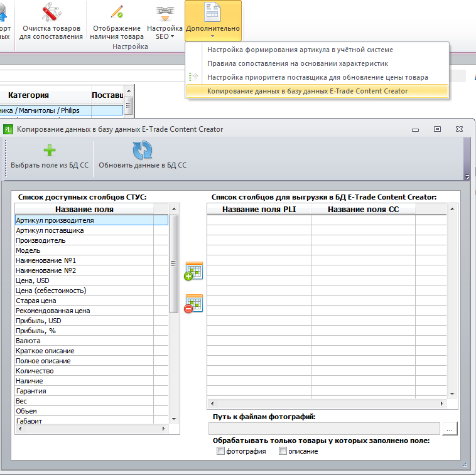Enable the фотография checkbox

(220, 451)
